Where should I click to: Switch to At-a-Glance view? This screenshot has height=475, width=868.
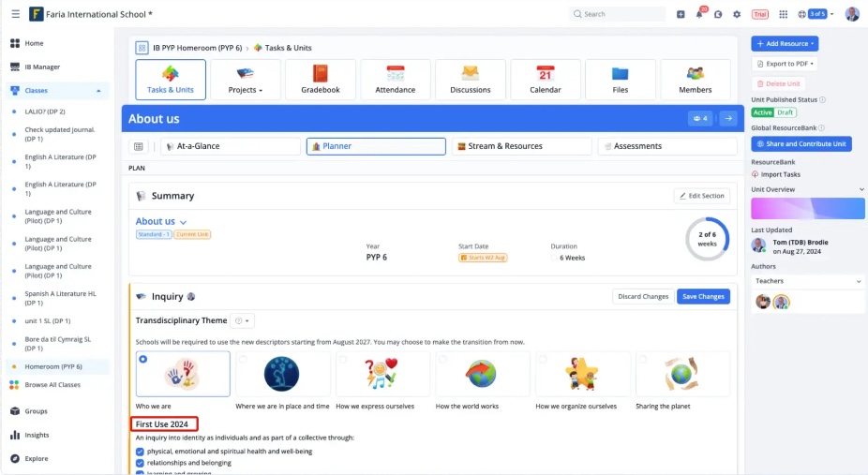231,146
